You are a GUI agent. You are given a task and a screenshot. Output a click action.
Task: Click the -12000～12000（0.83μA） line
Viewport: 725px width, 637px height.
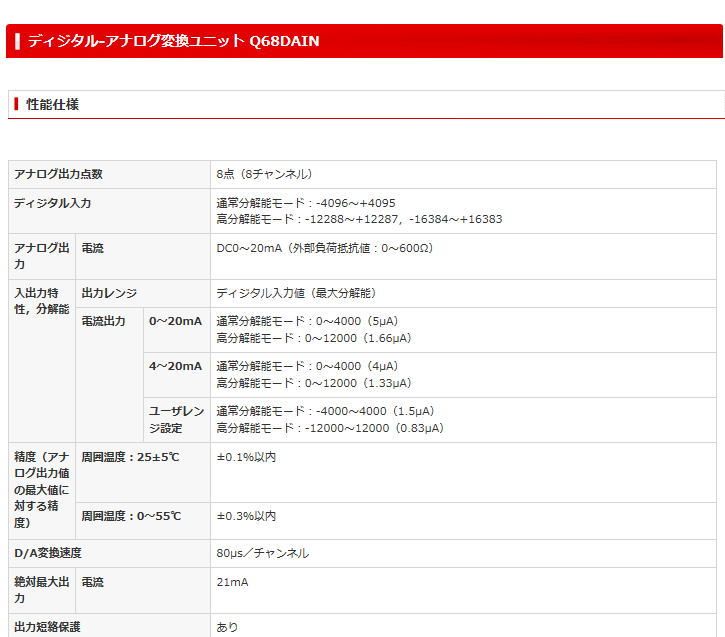330,428
